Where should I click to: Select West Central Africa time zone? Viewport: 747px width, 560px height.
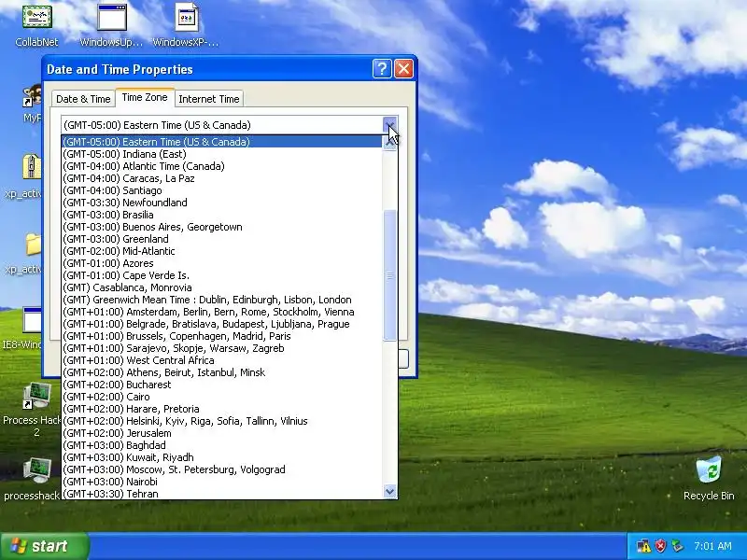pyautogui.click(x=222, y=360)
